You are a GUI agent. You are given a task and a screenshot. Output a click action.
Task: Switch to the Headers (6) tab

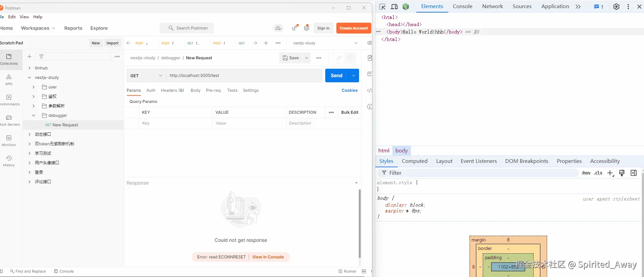(172, 90)
